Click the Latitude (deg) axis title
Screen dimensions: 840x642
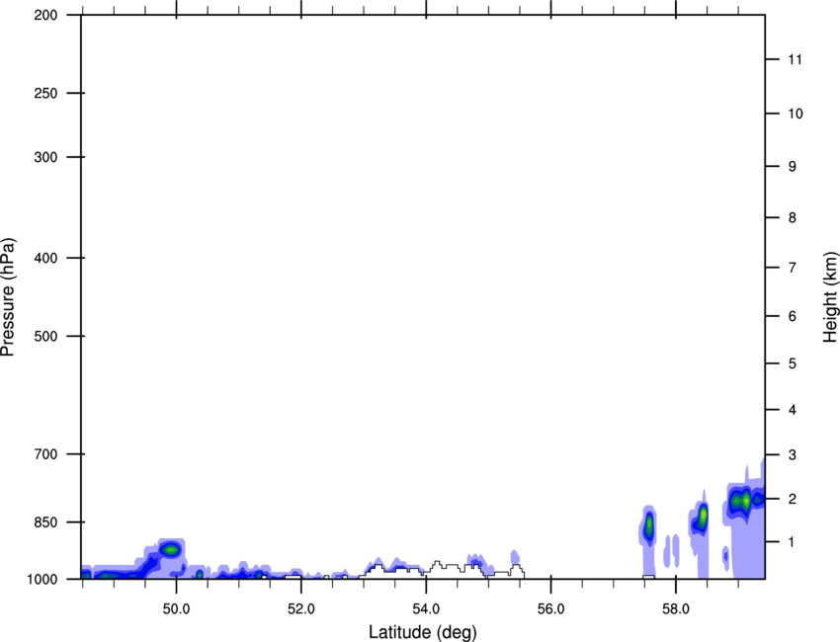422,632
